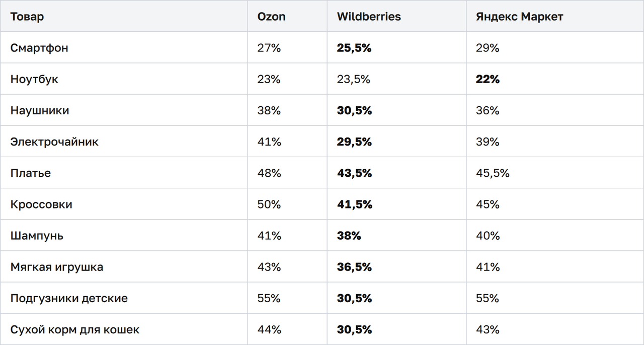Click the 50% Ozon value for Кроссовки
The width and height of the screenshot is (644, 345).
coord(269,204)
